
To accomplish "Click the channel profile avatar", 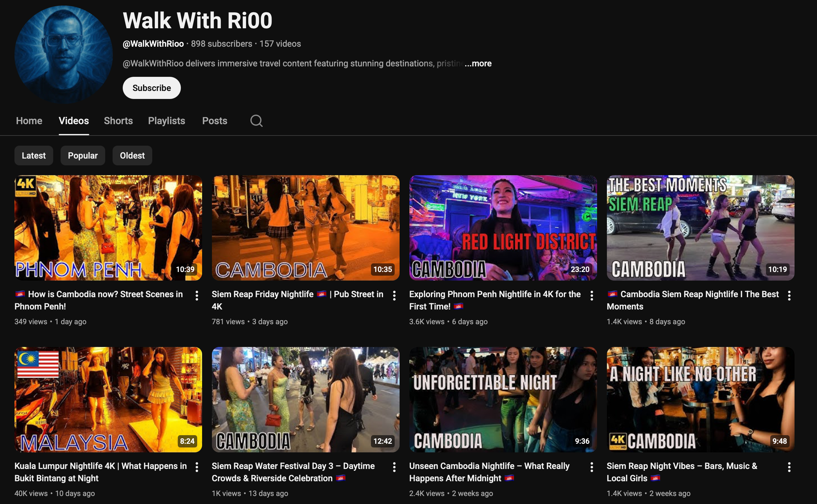I will click(63, 54).
